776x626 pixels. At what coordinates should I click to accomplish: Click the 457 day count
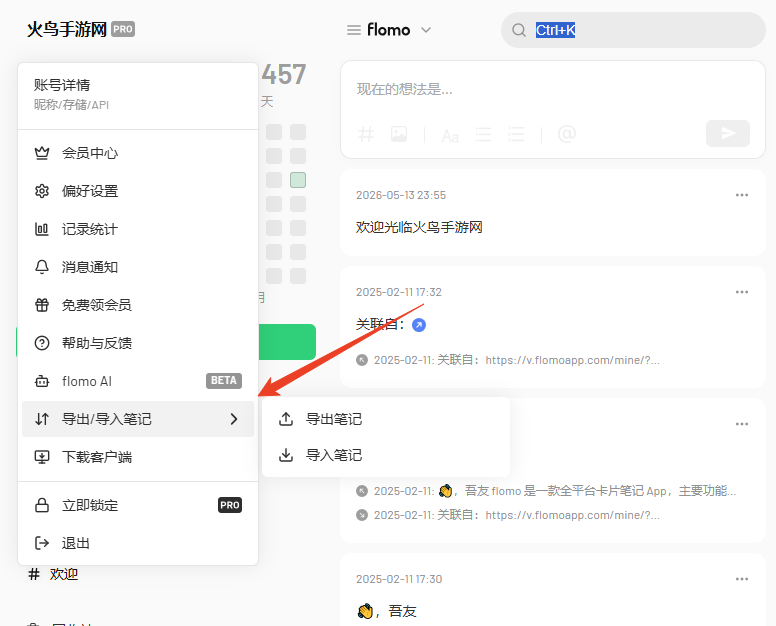(284, 75)
